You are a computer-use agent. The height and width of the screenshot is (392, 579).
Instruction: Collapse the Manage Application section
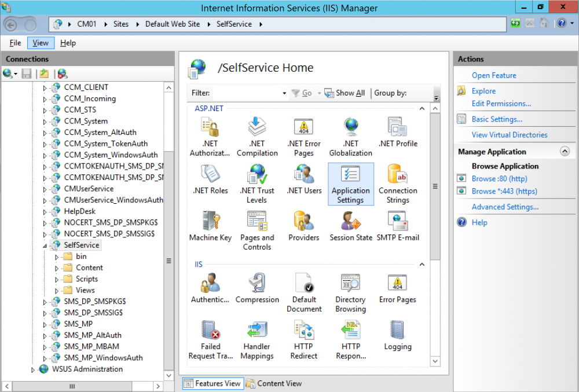(x=565, y=152)
